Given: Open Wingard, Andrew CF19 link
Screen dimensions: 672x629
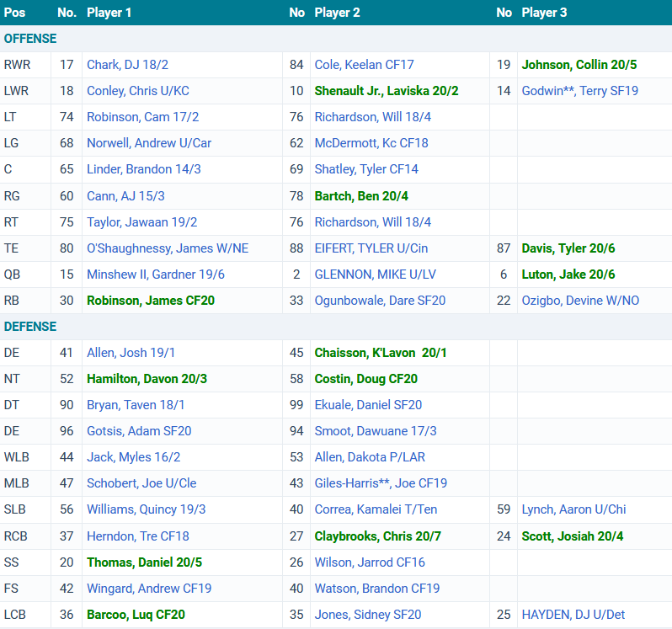Looking at the screenshot, I should 149,589.
